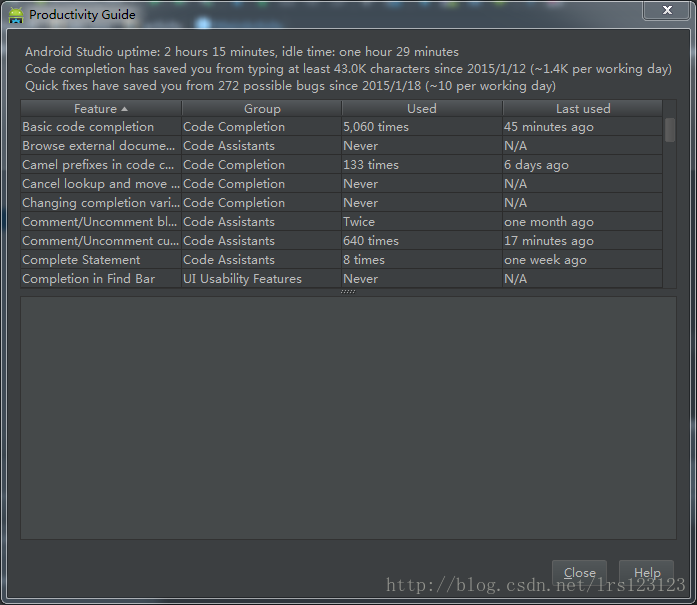Click the '17 minutes ago' cell
Viewport: 697px width, 605px height.
point(582,241)
